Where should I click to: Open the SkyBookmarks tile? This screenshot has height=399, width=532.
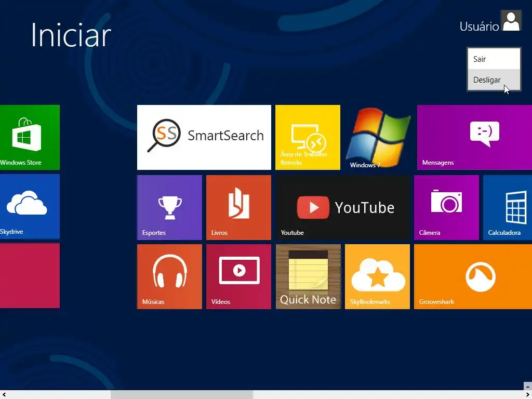click(x=377, y=277)
